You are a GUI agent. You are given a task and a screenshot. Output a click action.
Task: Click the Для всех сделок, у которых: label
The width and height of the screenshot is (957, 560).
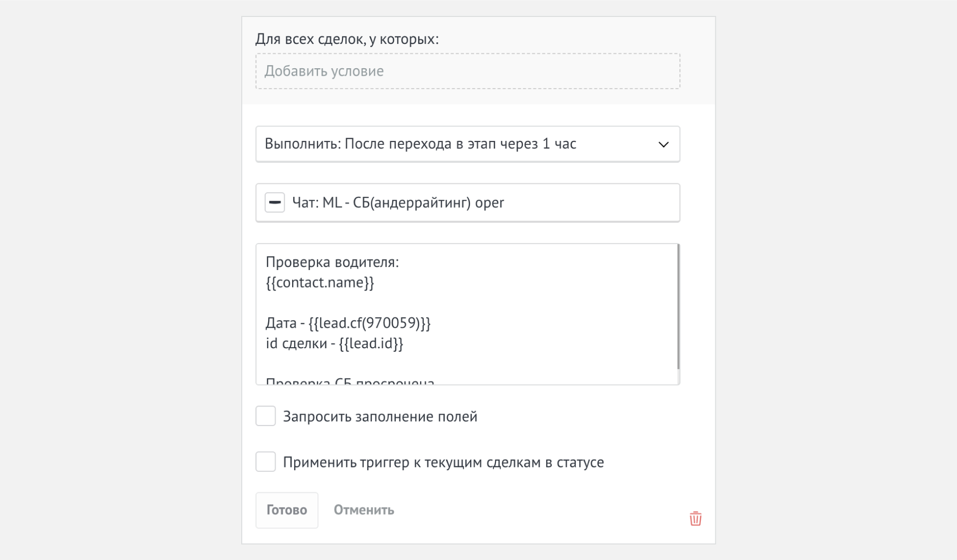pos(347,39)
